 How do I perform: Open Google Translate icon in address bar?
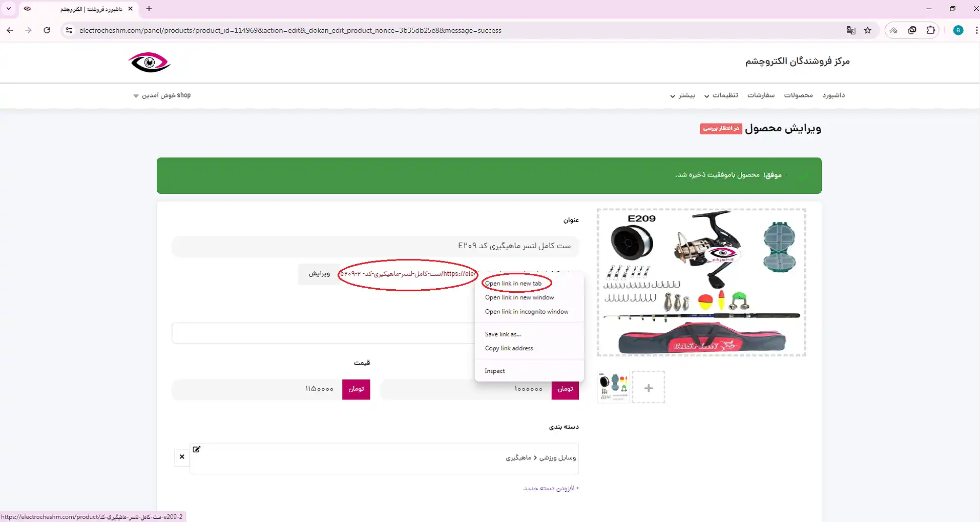pos(851,30)
